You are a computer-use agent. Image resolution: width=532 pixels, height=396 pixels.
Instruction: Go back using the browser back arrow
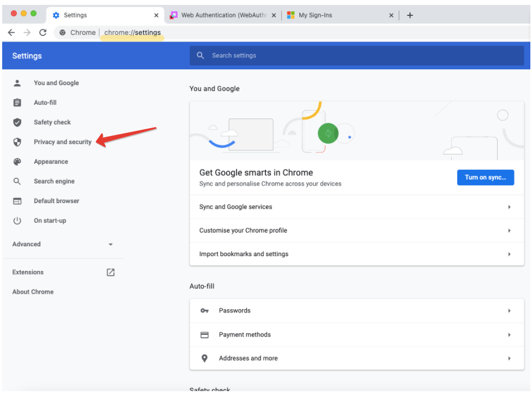[x=11, y=32]
